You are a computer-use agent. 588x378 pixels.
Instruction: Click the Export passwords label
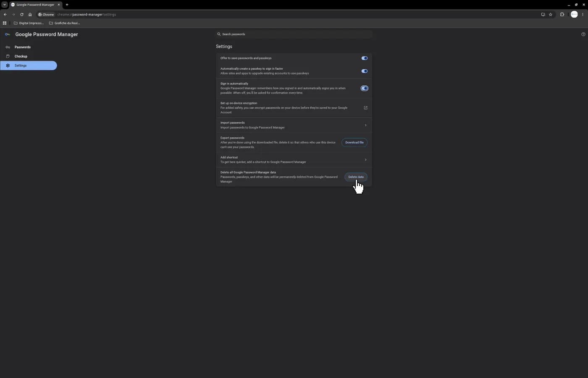pos(232,138)
